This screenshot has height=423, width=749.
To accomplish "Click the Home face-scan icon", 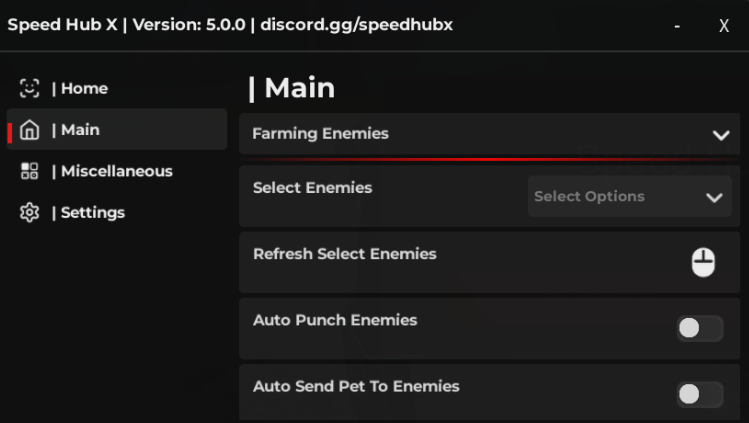I will coord(29,88).
